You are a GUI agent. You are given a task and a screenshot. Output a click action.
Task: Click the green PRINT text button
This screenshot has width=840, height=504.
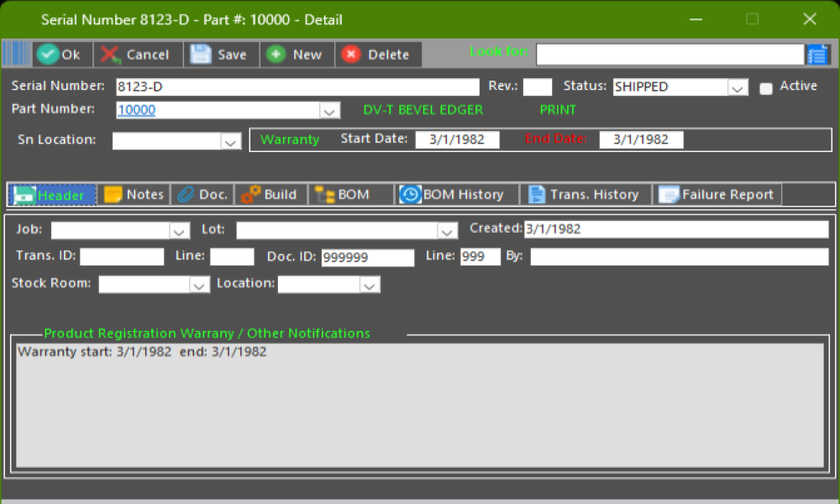[x=558, y=110]
